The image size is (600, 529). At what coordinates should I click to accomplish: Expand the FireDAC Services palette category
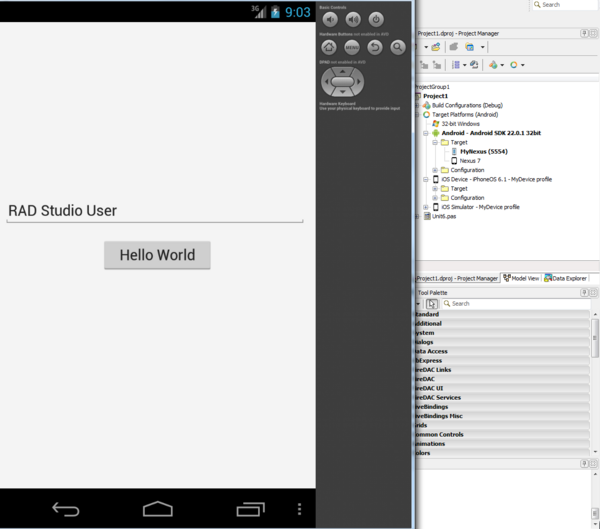pos(437,397)
